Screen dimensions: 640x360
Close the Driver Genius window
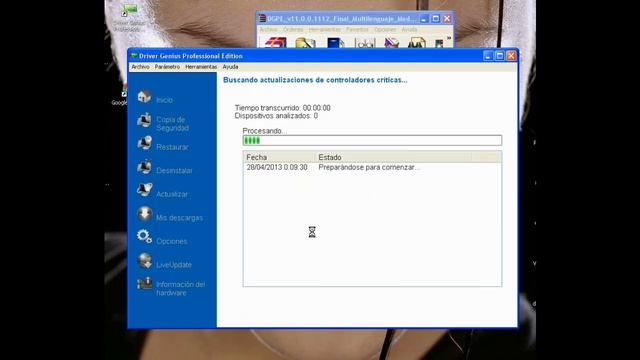pos(511,56)
